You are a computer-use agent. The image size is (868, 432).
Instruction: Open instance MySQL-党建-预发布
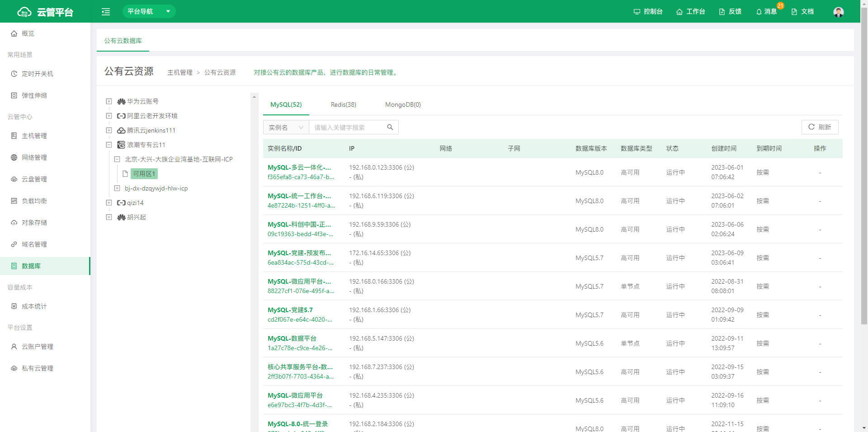pyautogui.click(x=299, y=253)
